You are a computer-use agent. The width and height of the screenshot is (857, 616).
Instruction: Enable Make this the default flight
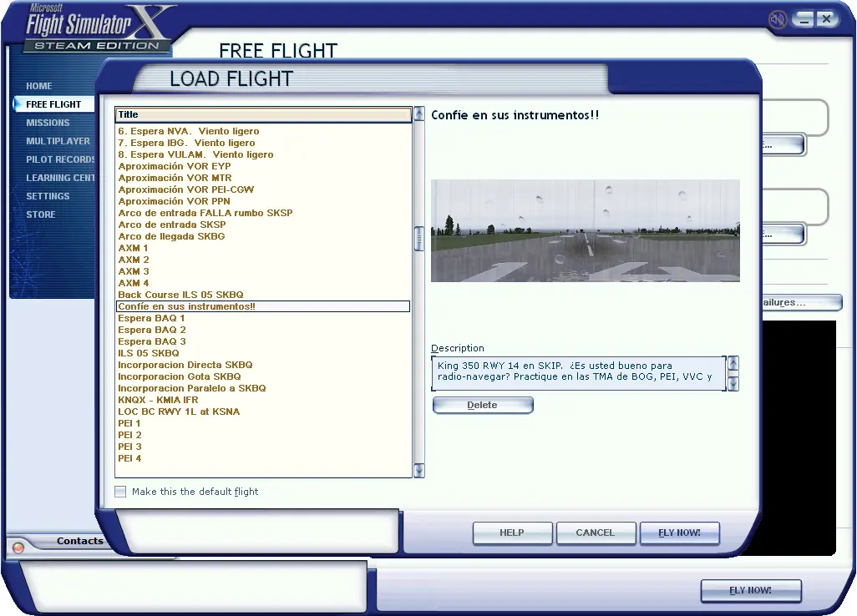[121, 492]
